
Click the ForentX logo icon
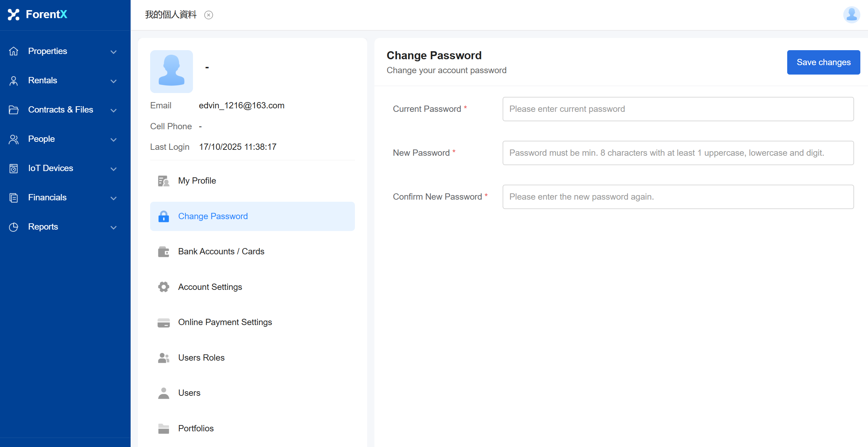pos(14,15)
